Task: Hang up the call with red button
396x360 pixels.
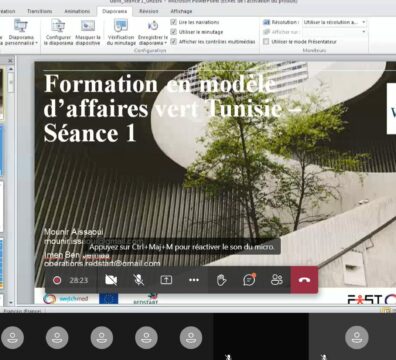Action: tap(304, 280)
